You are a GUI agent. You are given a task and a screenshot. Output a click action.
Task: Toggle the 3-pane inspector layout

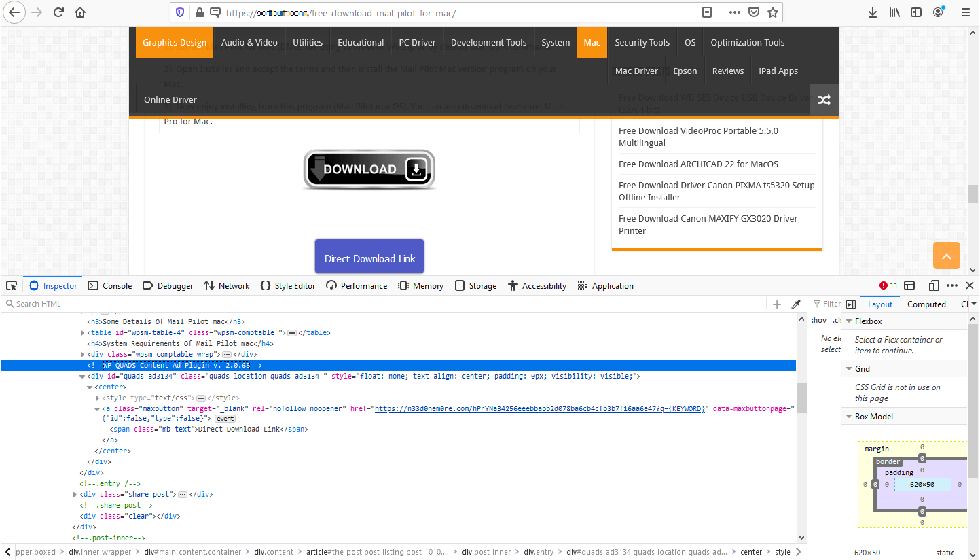click(851, 304)
